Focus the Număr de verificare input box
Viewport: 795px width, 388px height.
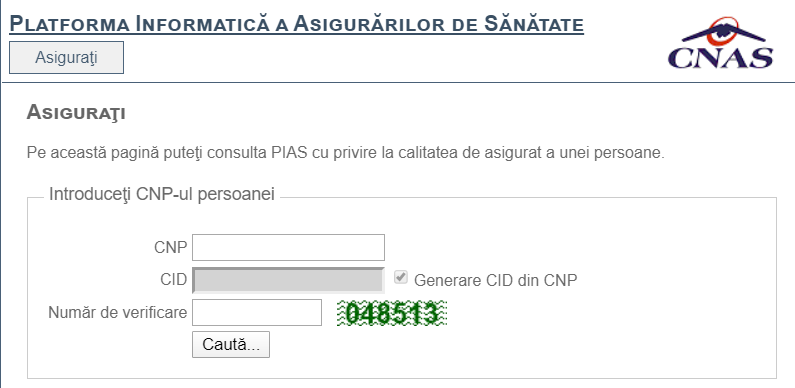[x=257, y=312]
